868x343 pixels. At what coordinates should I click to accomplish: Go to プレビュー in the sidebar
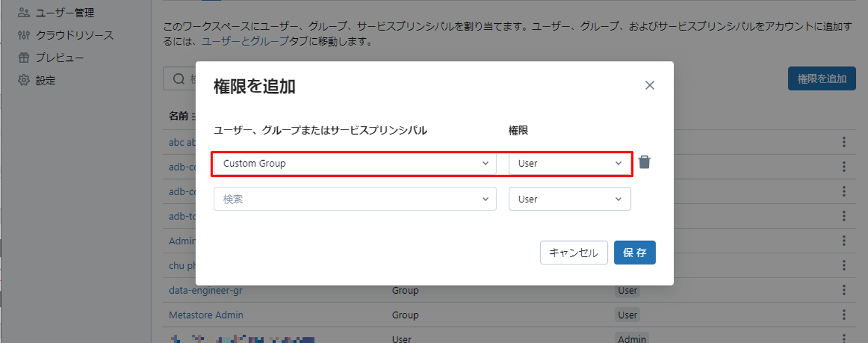click(60, 58)
